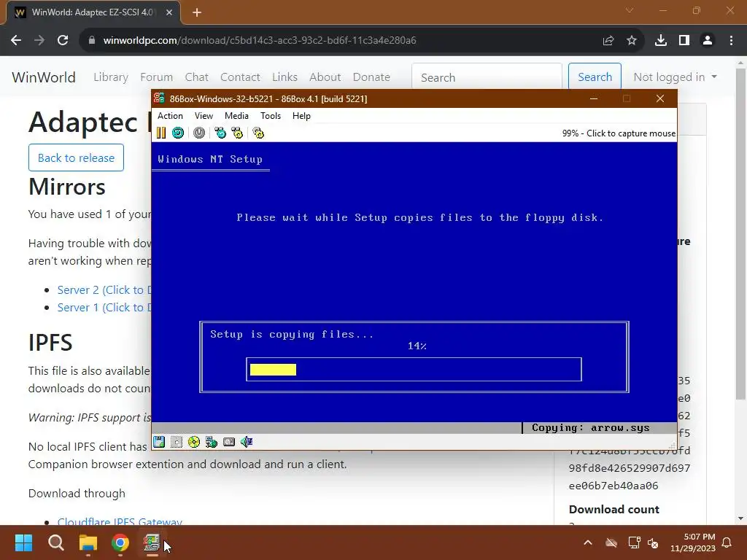Click the yellow setup progress bar

[273, 370]
